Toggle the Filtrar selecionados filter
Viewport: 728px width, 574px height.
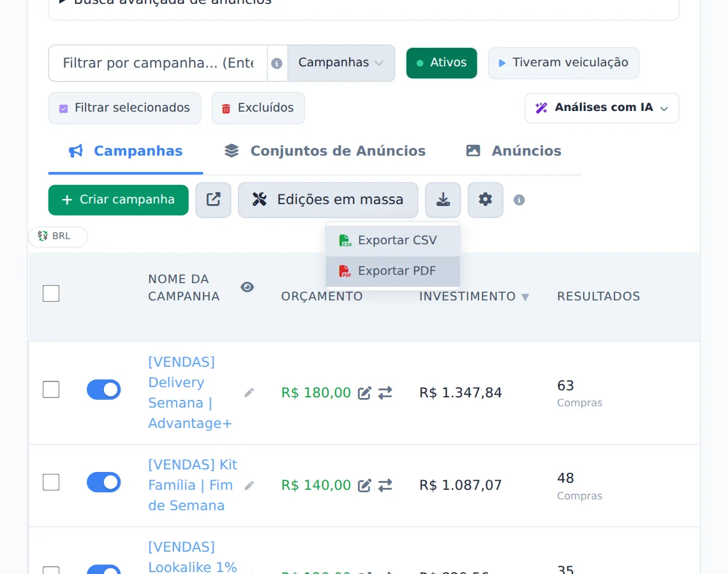(x=125, y=108)
